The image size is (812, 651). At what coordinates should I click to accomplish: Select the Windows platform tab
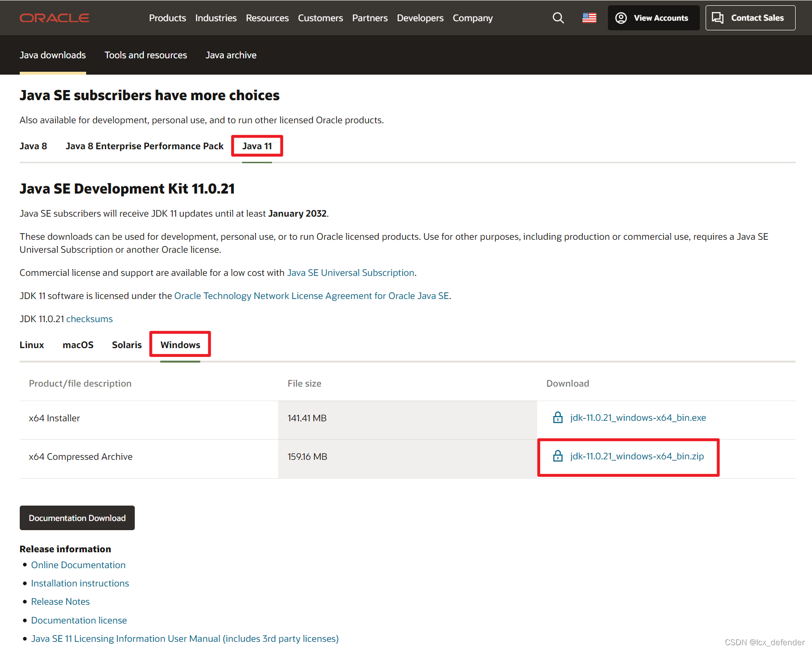[180, 345]
